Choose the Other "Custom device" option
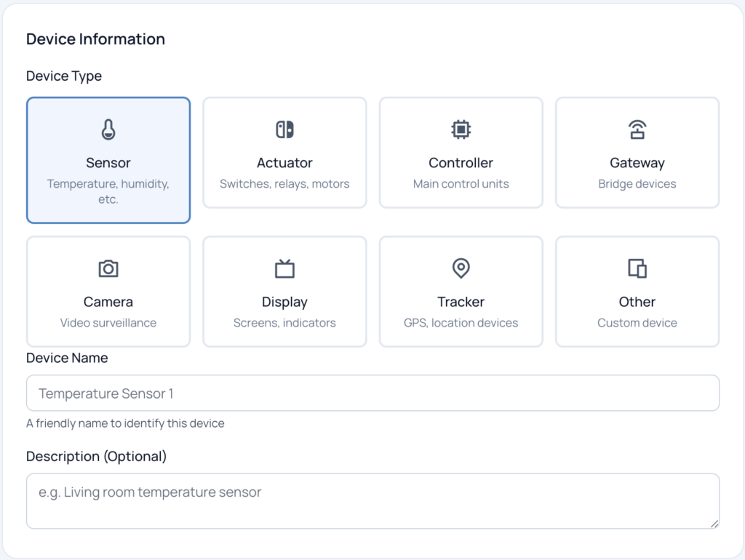This screenshot has width=745, height=560. tap(637, 323)
